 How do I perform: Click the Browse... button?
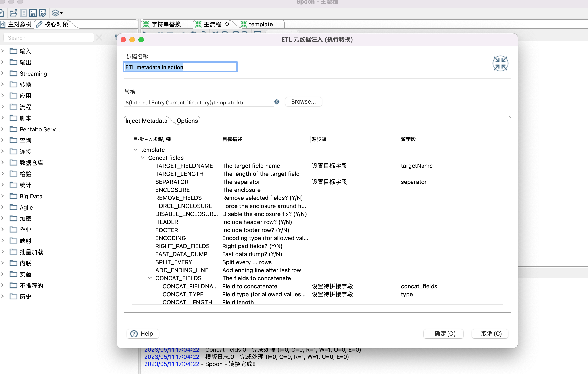click(x=303, y=102)
